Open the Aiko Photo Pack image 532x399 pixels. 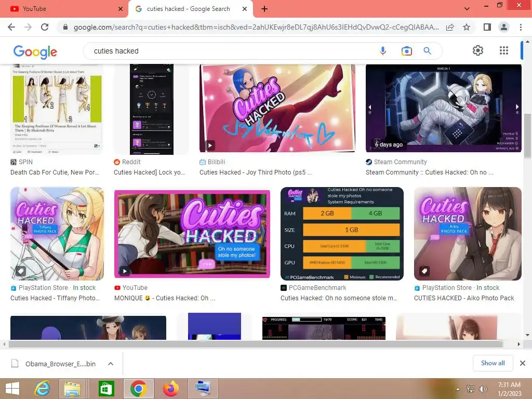click(468, 234)
